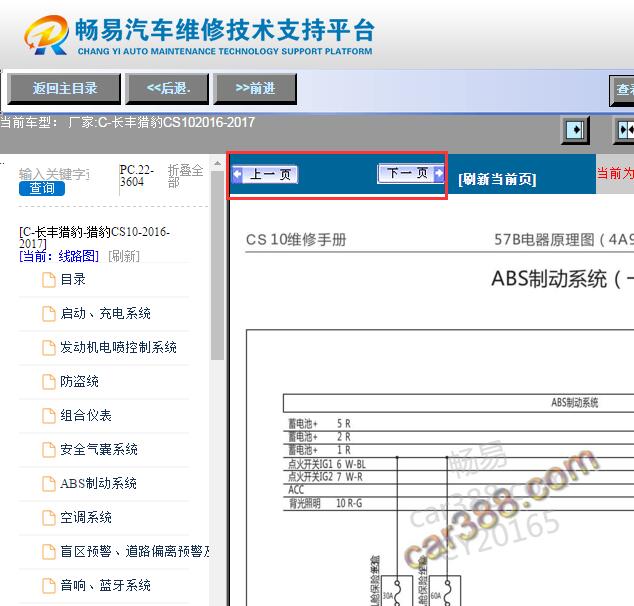
Task: Click the 当前：线路图 link
Action: [x=59, y=256]
